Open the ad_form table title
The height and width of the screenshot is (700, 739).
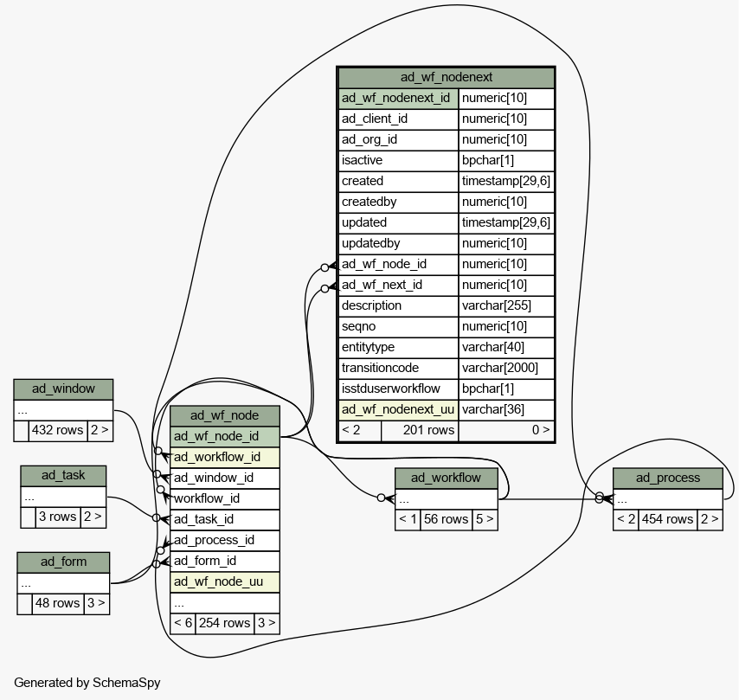(63, 562)
